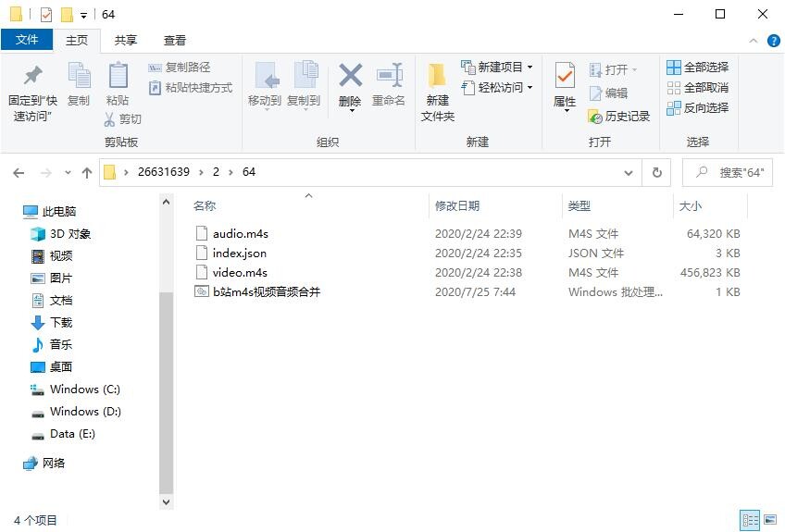This screenshot has height=532, width=785.
Task: Click the Rename icon in ribbon
Action: click(389, 78)
